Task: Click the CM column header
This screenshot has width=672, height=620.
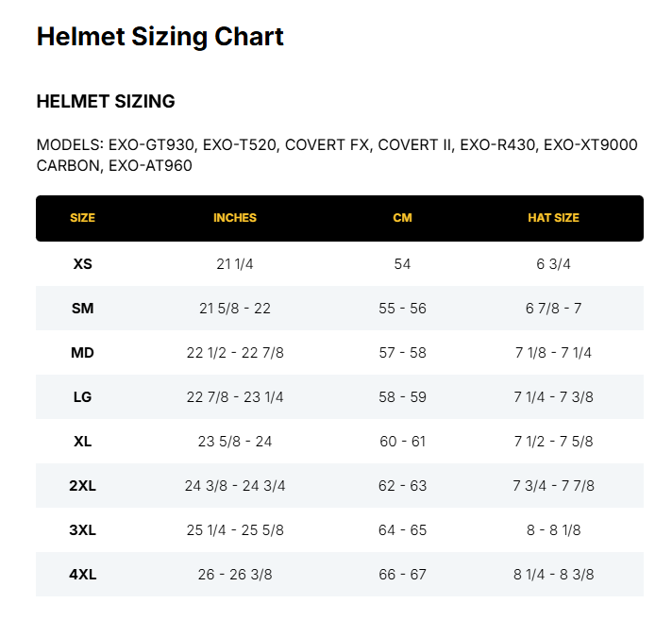Action: 402,218
